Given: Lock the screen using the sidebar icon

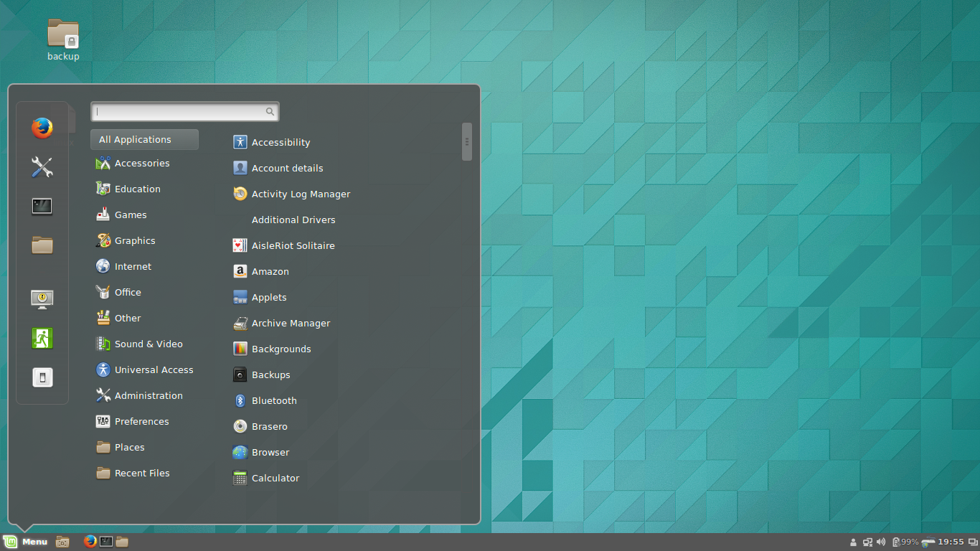Looking at the screenshot, I should [42, 298].
